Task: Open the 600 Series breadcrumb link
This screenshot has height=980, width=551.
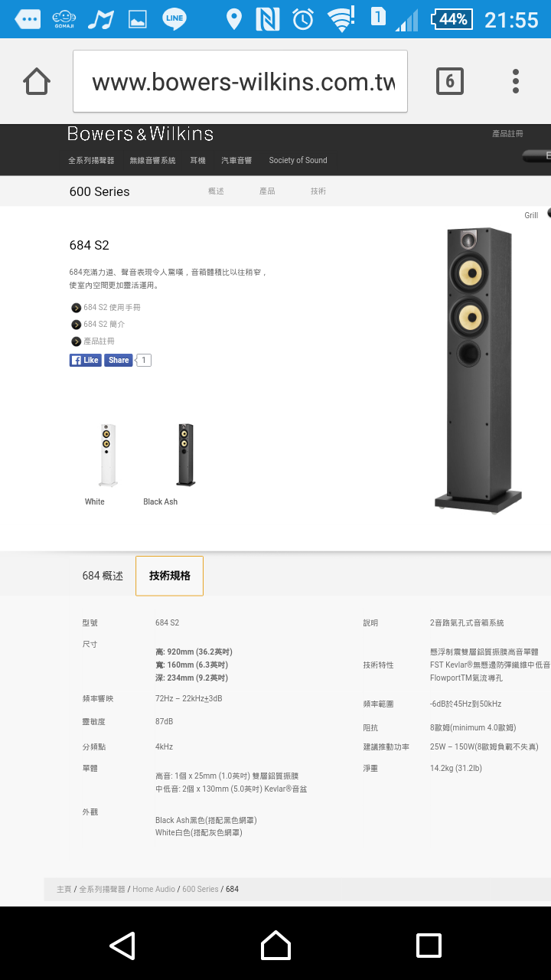Action: click(201, 889)
